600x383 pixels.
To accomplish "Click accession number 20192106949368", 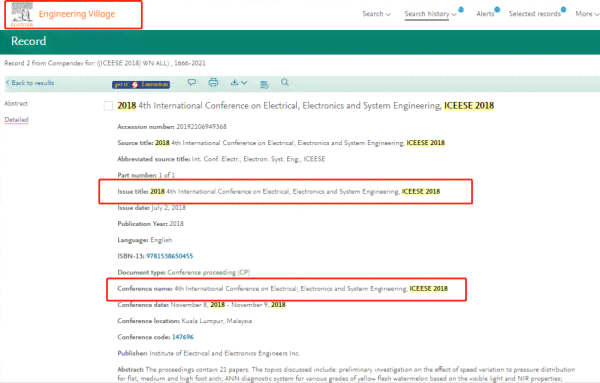I will point(201,127).
